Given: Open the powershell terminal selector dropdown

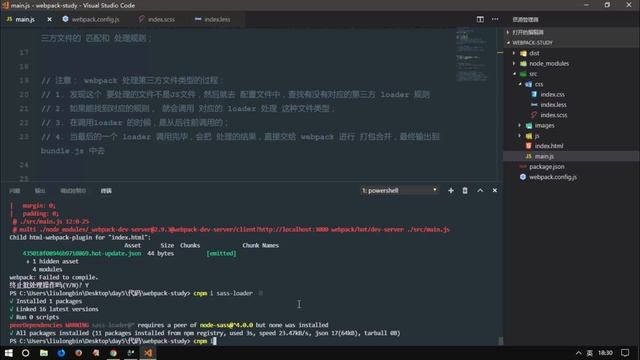Looking at the screenshot, I should click(399, 190).
